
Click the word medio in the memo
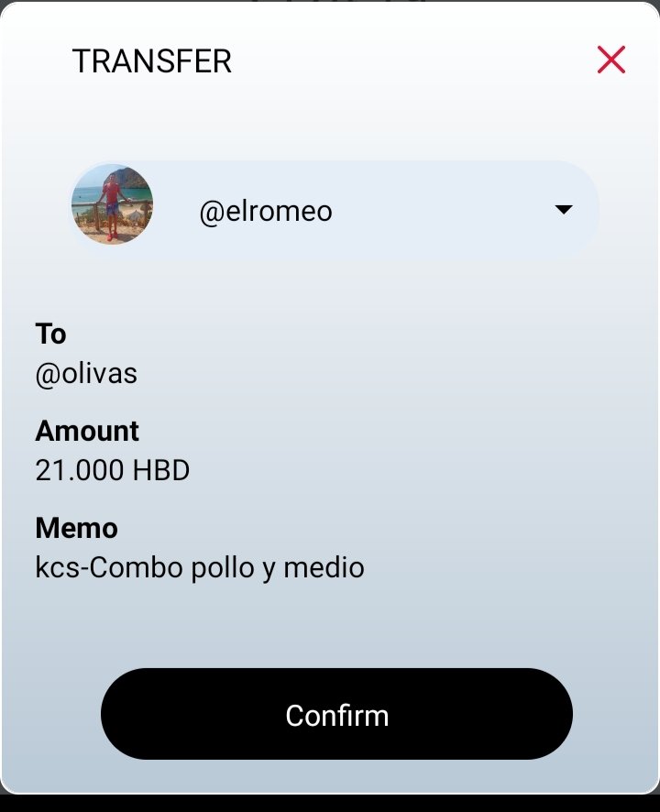(324, 567)
